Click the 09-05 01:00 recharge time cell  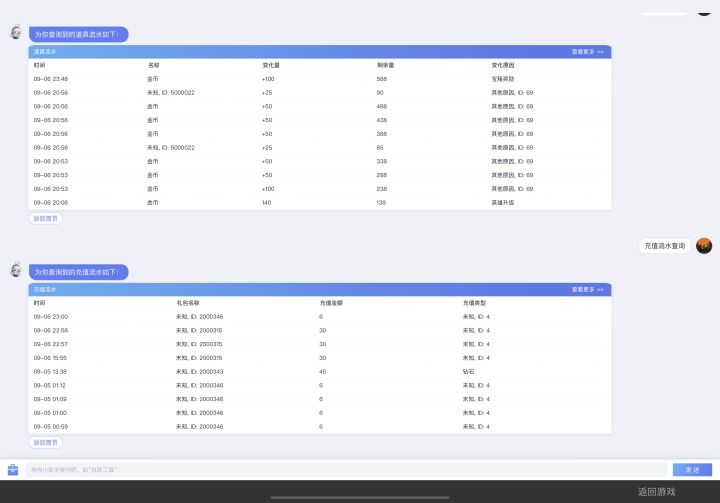pyautogui.click(x=50, y=413)
